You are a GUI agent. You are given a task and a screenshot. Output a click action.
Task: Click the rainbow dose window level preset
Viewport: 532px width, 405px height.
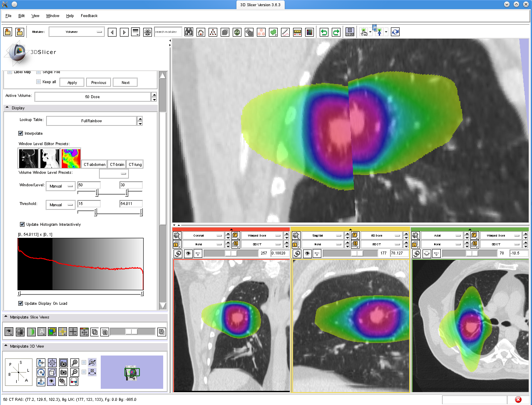pos(71,158)
